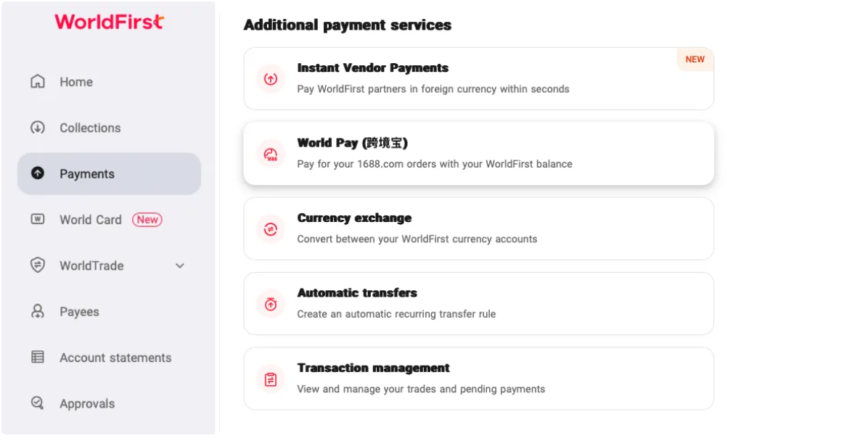
Task: Click the WorldFirst logo
Action: click(110, 22)
